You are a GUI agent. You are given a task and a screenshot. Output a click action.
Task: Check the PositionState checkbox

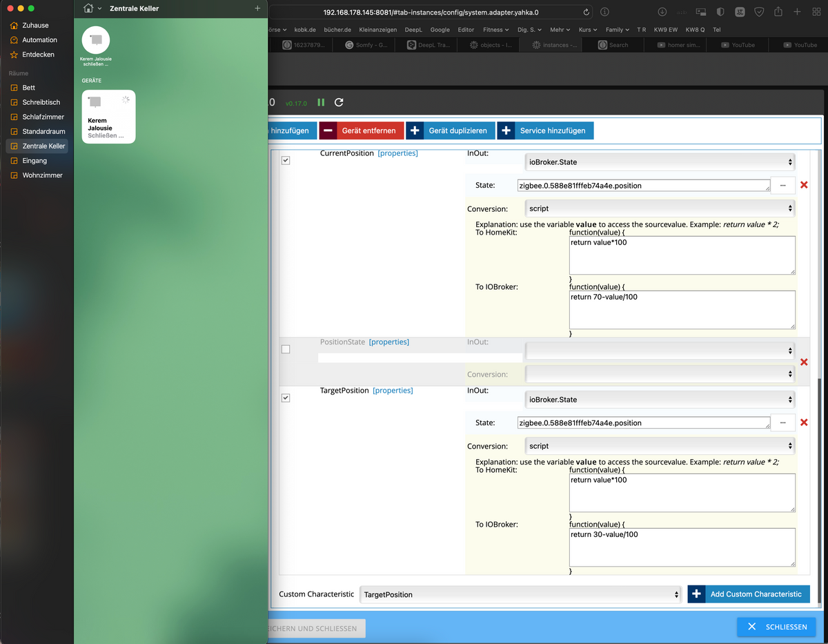click(286, 349)
